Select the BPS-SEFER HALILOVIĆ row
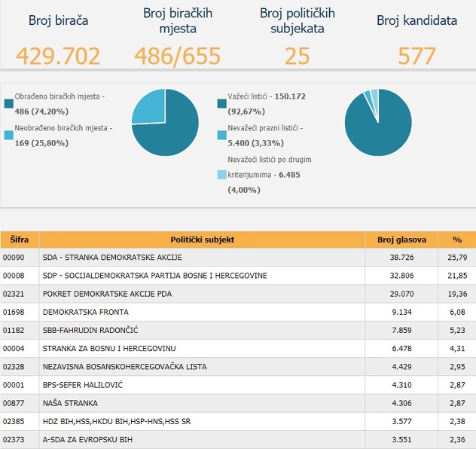This screenshot has width=476, height=449. [x=238, y=385]
